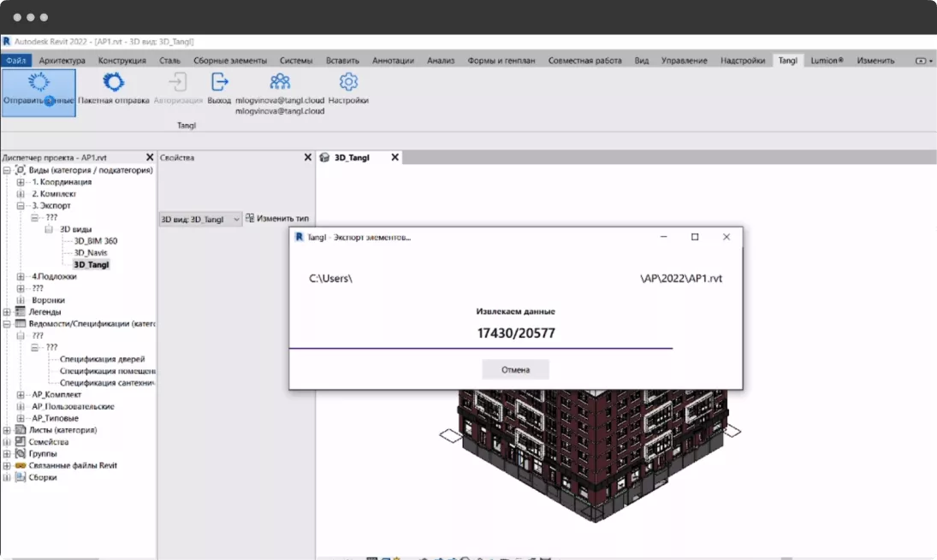Click the Изменить тип icon in Properties
Image resolution: width=937 pixels, height=560 pixels.
(250, 218)
